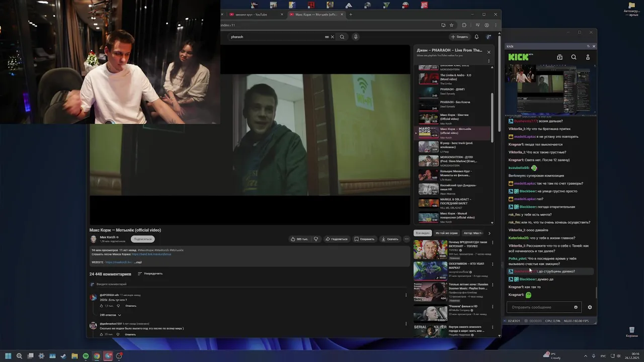Click the 'Введите комментарий' comment field
This screenshot has height=362, width=644.
(x=247, y=284)
